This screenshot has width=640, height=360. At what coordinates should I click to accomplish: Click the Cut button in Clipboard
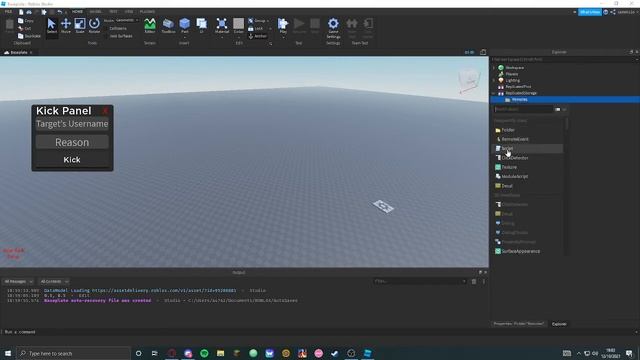[24, 28]
